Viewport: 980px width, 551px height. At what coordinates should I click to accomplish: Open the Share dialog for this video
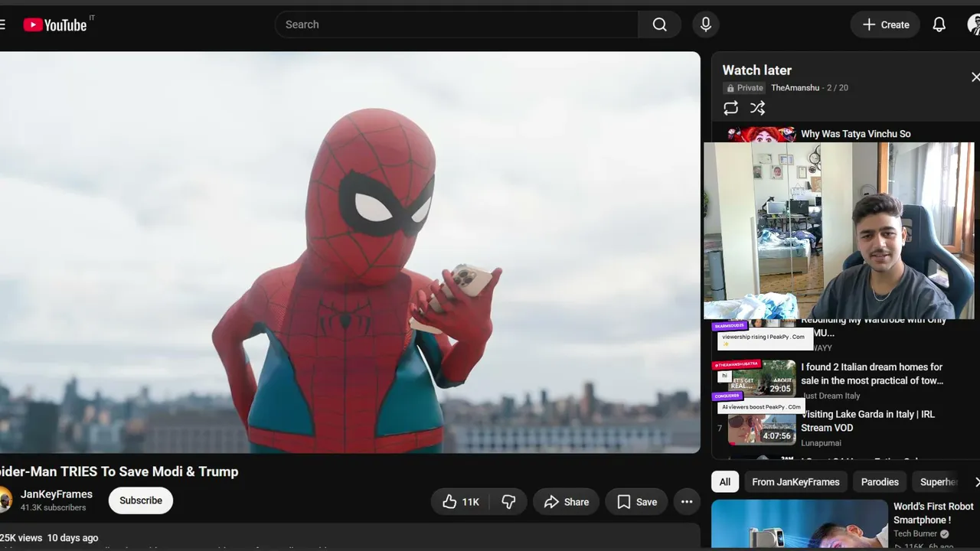(x=567, y=502)
